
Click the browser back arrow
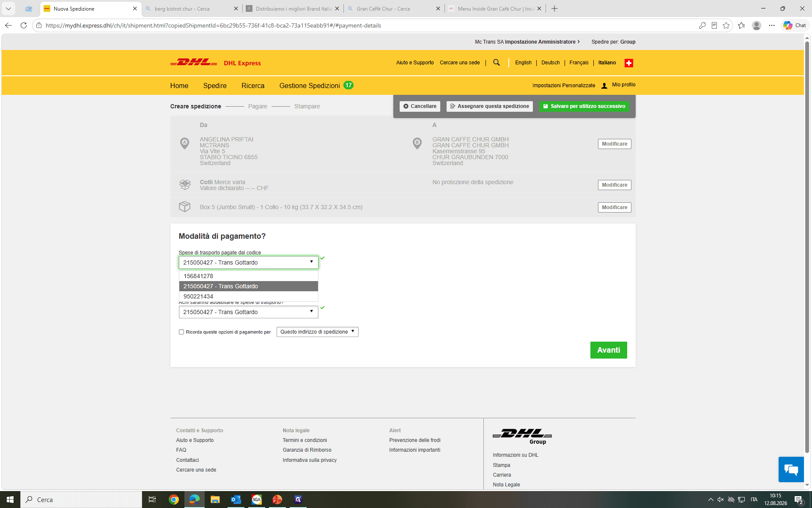coord(8,25)
